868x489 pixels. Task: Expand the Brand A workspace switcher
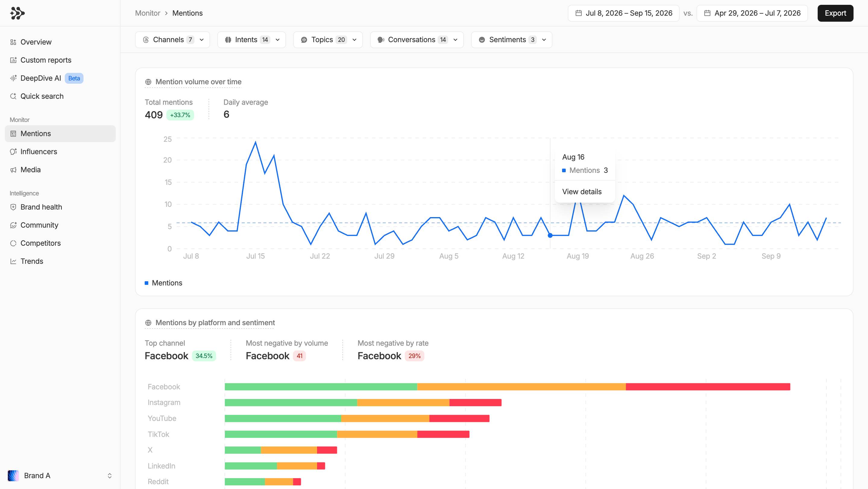(109, 475)
